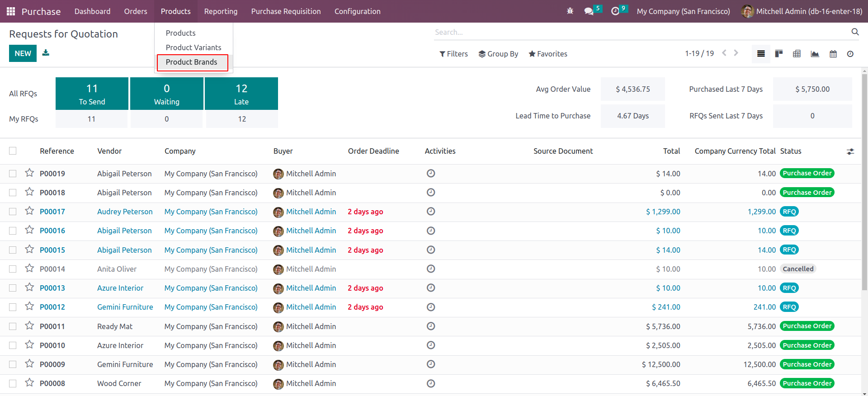Open the conversations message icon

point(589,11)
